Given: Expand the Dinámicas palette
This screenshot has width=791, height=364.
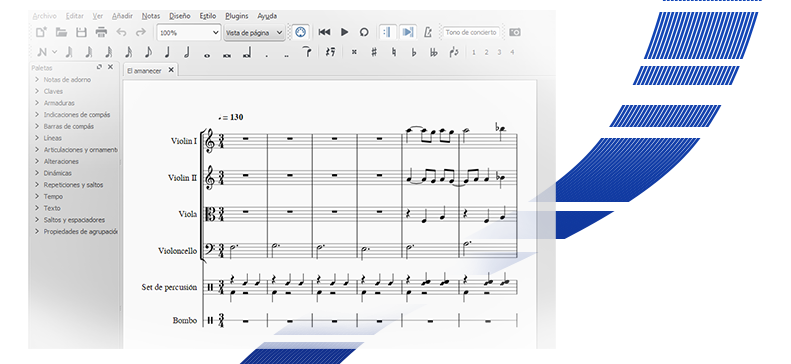Looking at the screenshot, I should pyautogui.click(x=58, y=173).
